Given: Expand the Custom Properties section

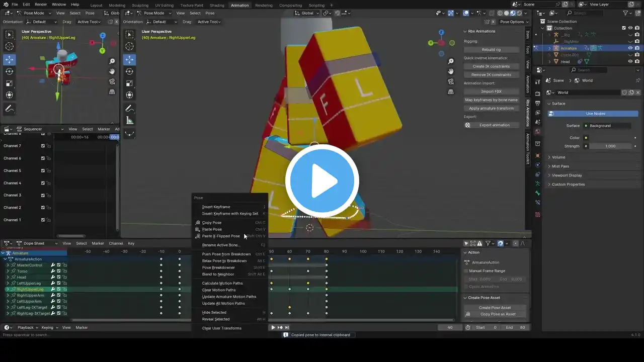Looking at the screenshot, I should pos(568,185).
